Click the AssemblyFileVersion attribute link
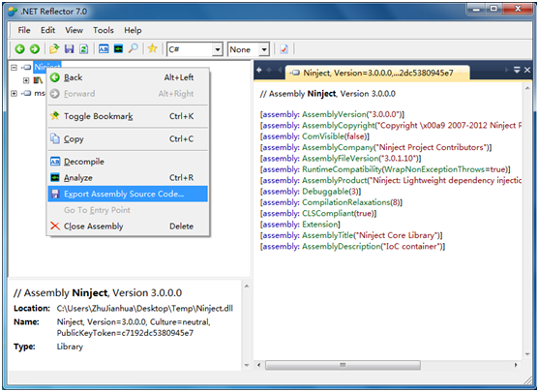This screenshot has height=392, width=539. click(340, 159)
